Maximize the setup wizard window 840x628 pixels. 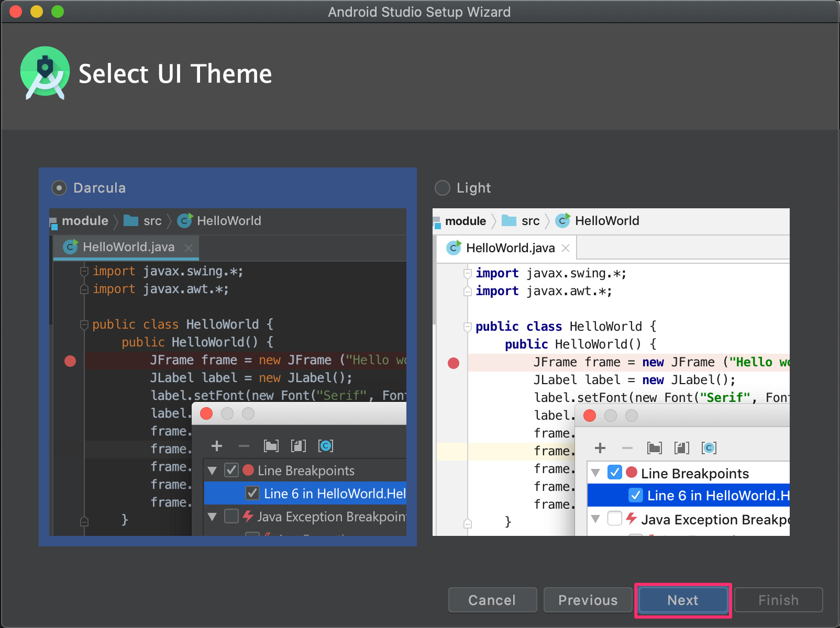click(x=58, y=12)
